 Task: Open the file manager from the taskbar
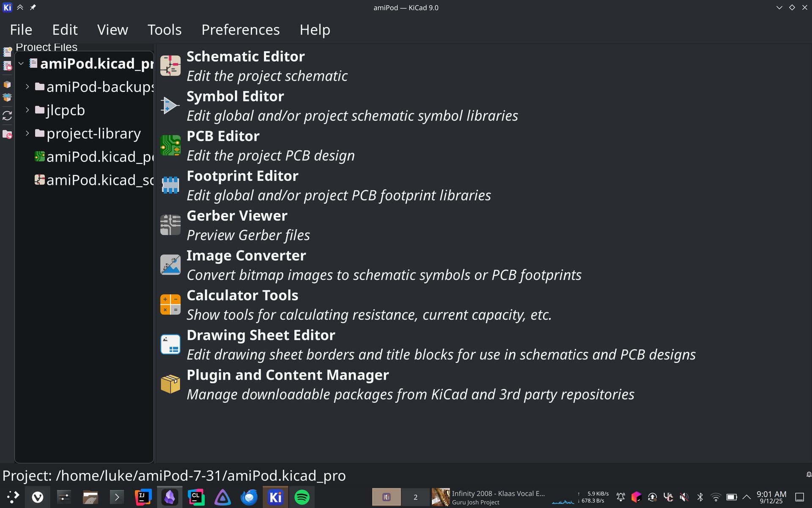90,497
